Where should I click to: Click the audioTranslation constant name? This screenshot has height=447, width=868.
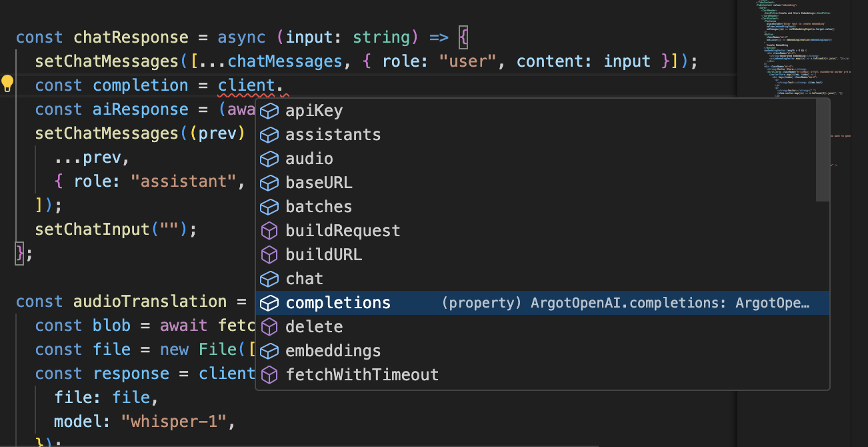click(x=151, y=302)
